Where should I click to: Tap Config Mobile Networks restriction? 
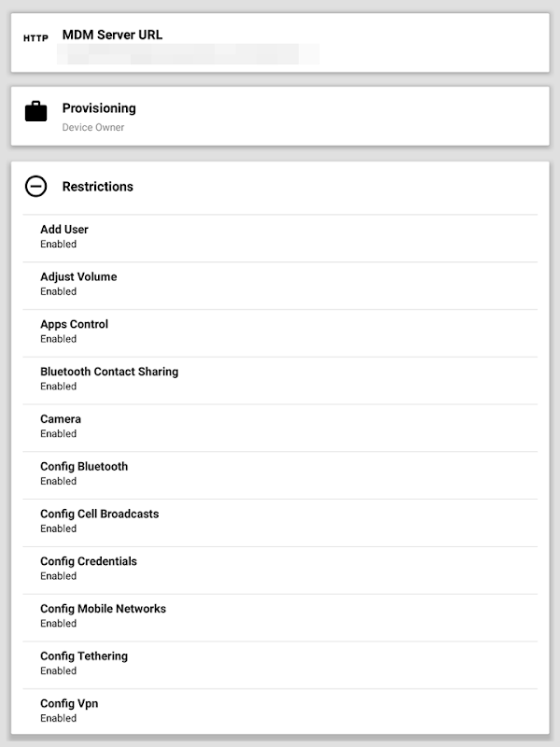pos(280,617)
